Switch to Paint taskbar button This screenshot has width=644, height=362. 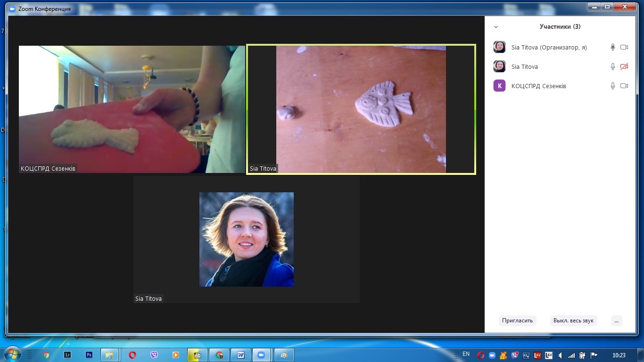pos(284,355)
